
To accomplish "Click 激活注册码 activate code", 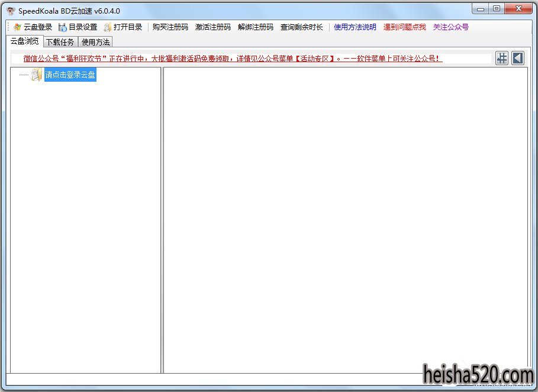I will point(213,27).
